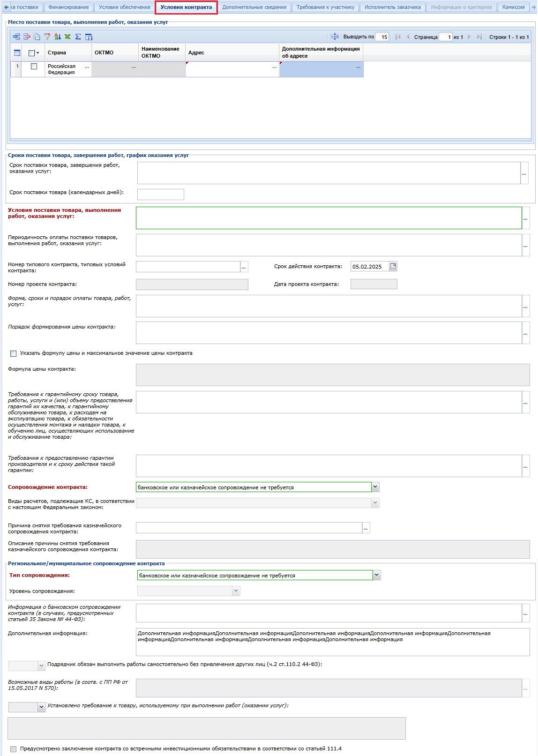
Task: Enable 'Указать формулу цены и максимальное значение'
Action: point(13,353)
